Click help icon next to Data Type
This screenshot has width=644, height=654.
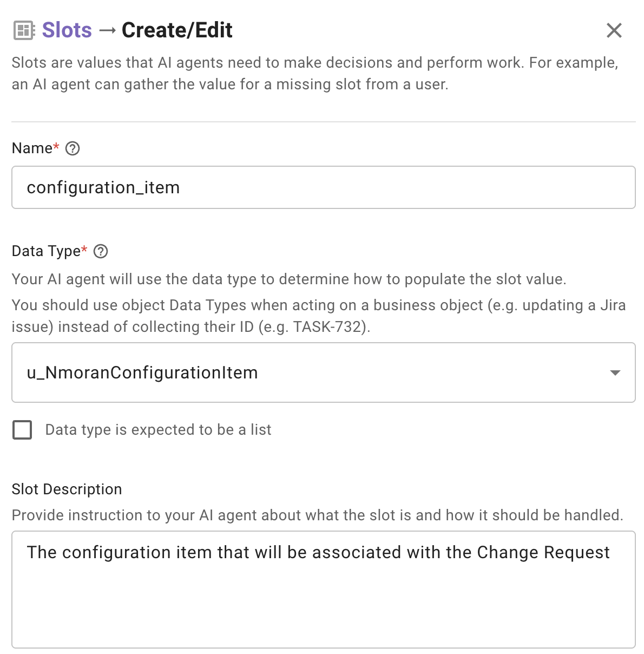[101, 251]
